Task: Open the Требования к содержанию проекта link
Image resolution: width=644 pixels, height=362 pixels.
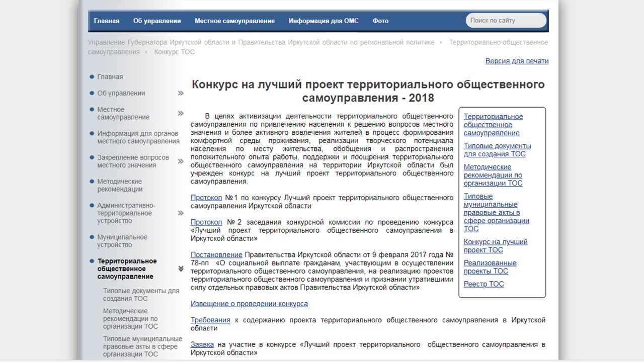Action: click(210, 320)
